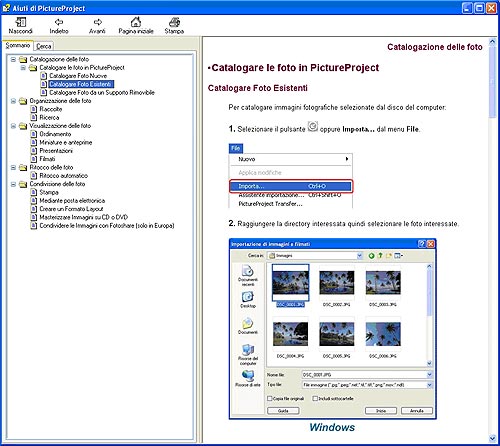Toggle the Copia file originali checkbox
500x446 pixels.
point(270,398)
